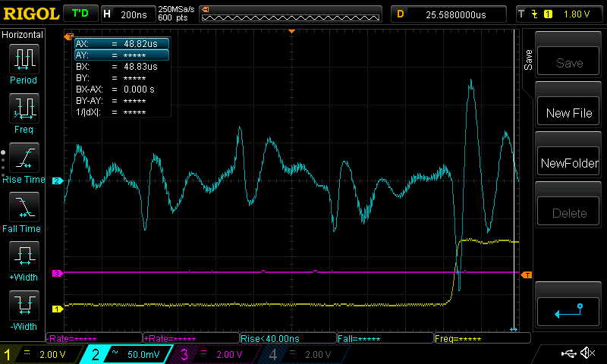This screenshot has width=607, height=364.
Task: Click the Delete button
Action: point(568,212)
